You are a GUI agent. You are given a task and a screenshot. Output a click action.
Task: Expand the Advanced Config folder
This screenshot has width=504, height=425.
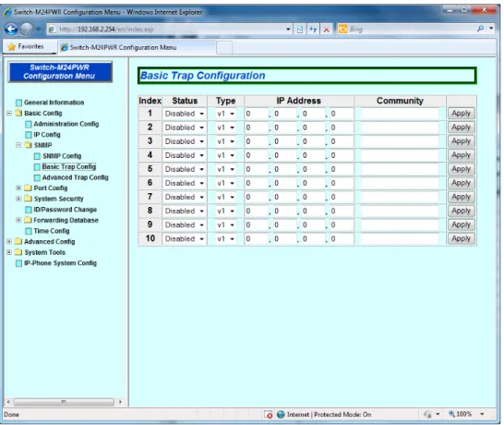tap(9, 241)
